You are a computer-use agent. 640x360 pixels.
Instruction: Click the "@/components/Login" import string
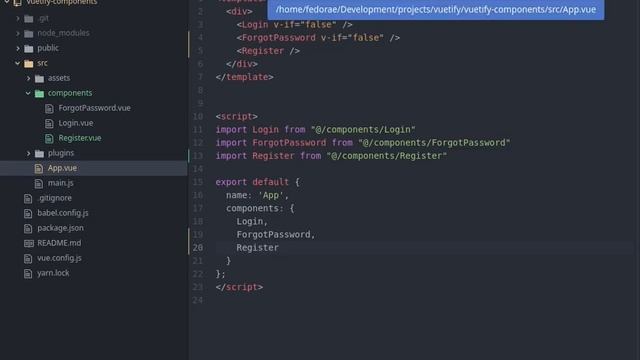[363, 130]
